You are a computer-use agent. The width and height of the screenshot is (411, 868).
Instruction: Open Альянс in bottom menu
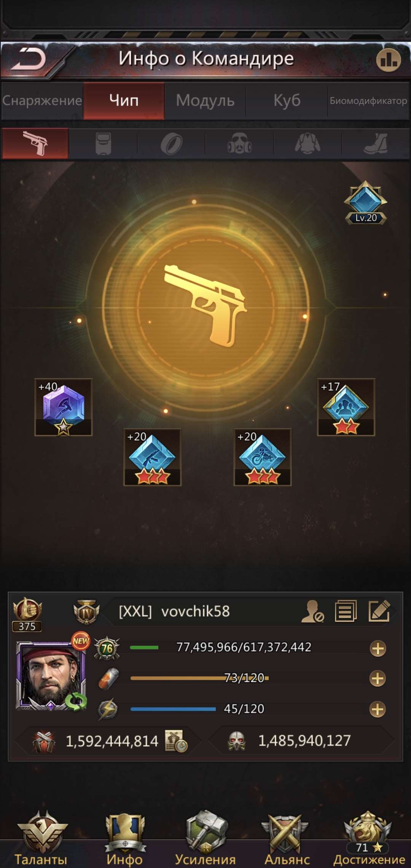(287, 839)
